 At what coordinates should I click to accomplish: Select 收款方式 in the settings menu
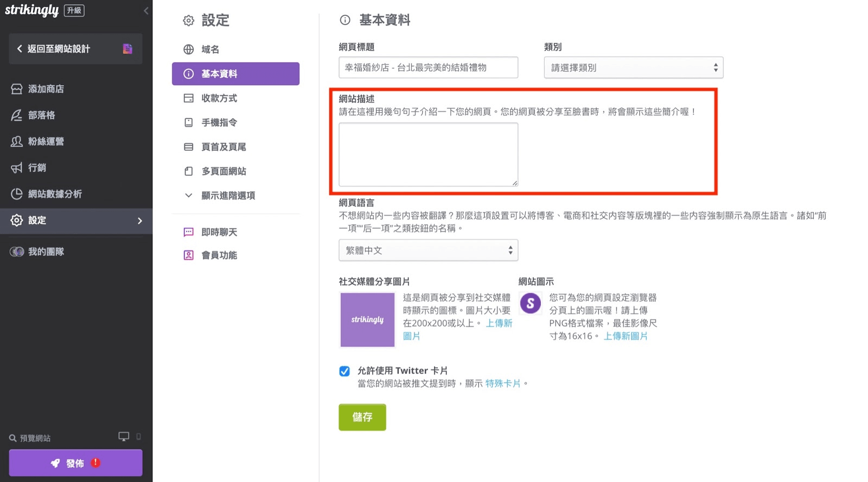coord(219,98)
